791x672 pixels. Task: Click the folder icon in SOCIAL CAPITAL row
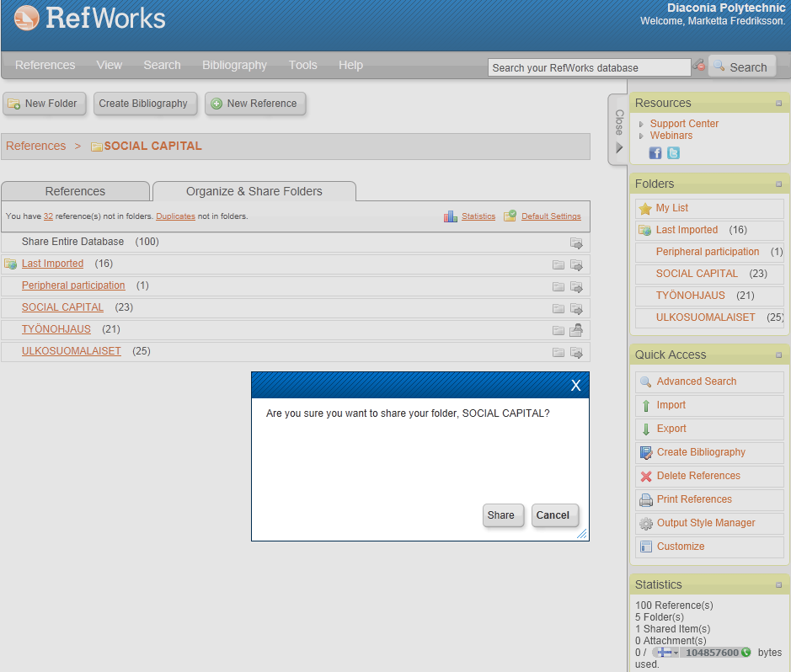point(559,308)
